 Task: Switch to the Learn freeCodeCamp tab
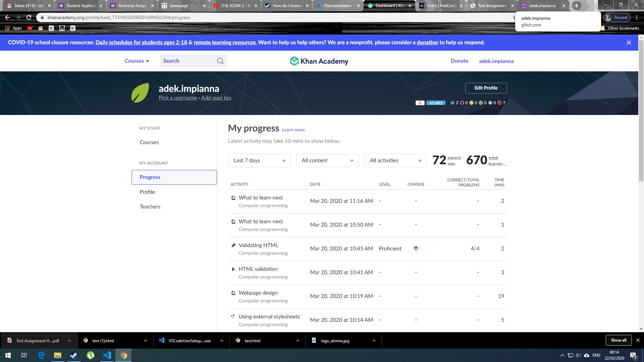[441, 6]
